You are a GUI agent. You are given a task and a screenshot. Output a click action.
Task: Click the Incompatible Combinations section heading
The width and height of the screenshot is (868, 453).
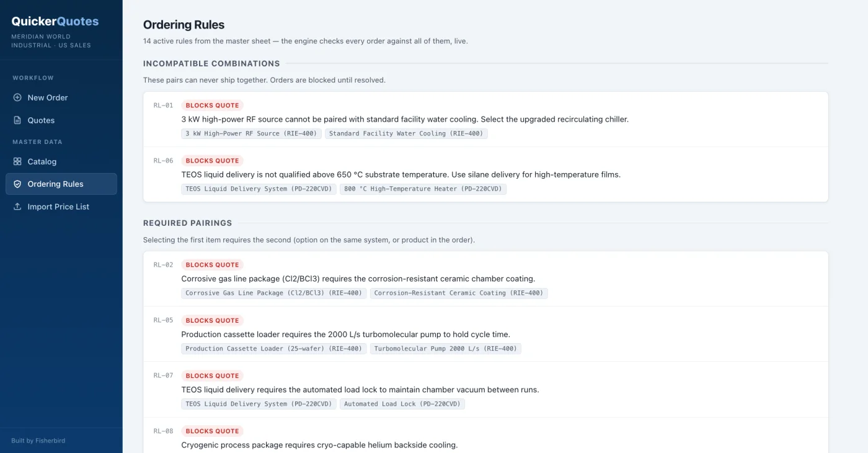tap(211, 63)
